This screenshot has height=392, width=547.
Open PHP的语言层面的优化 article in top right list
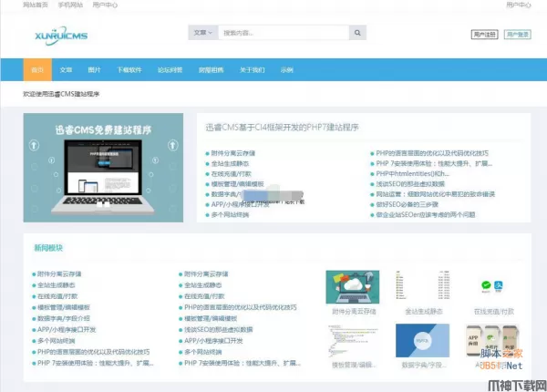click(432, 153)
